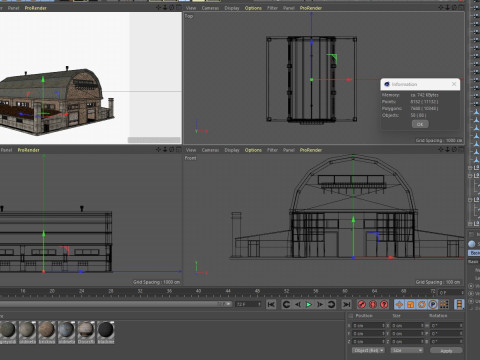
Task: Open Cameras menu in Top viewport
Action: (x=210, y=8)
